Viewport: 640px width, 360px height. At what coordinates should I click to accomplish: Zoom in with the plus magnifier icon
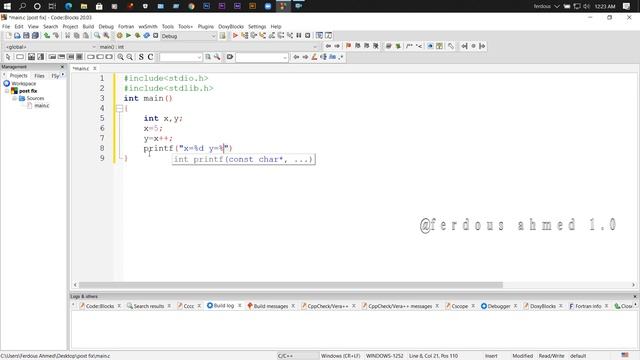121,57
